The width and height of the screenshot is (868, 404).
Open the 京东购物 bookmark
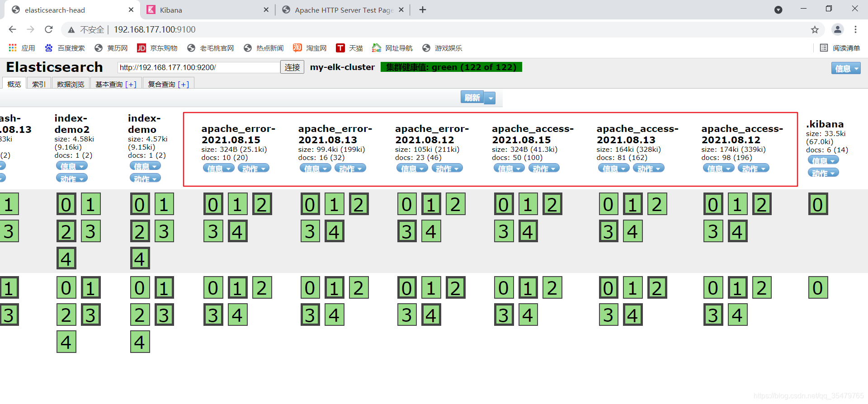tap(157, 48)
